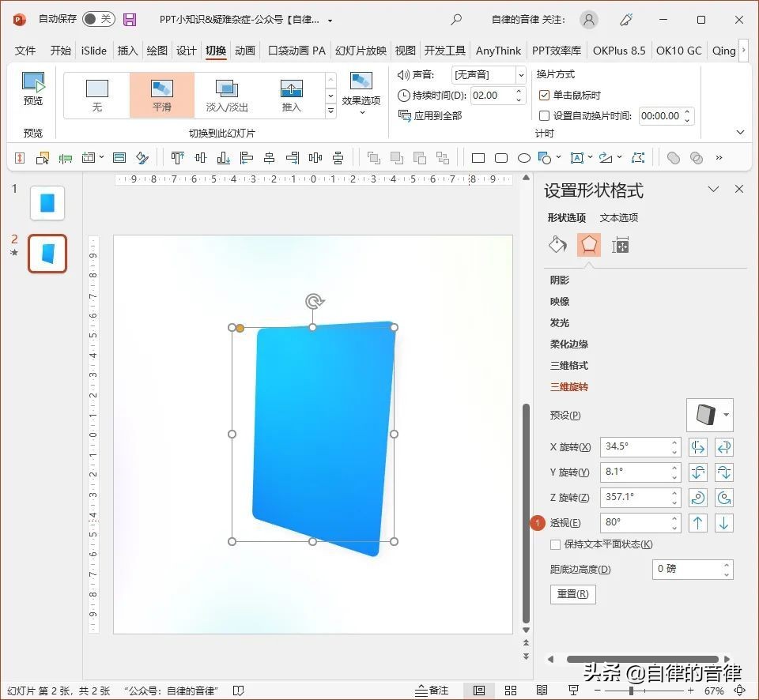
Task: Open the 填充 fill options icon
Action: click(557, 245)
